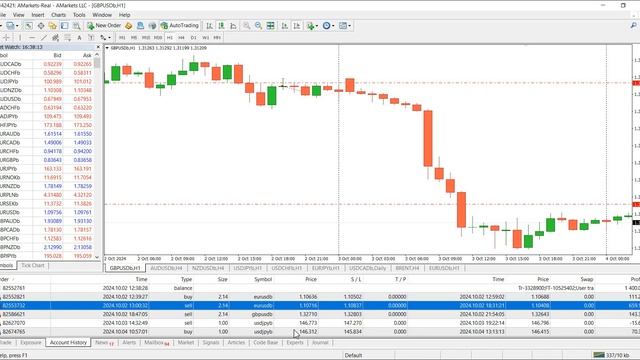This screenshot has width=640, height=360.
Task: Set timeframe to D1
Action: click(x=193, y=38)
